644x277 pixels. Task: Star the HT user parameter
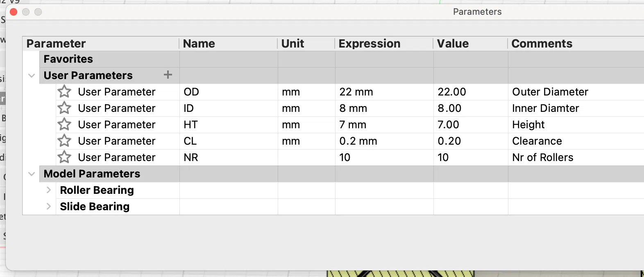[x=64, y=124]
